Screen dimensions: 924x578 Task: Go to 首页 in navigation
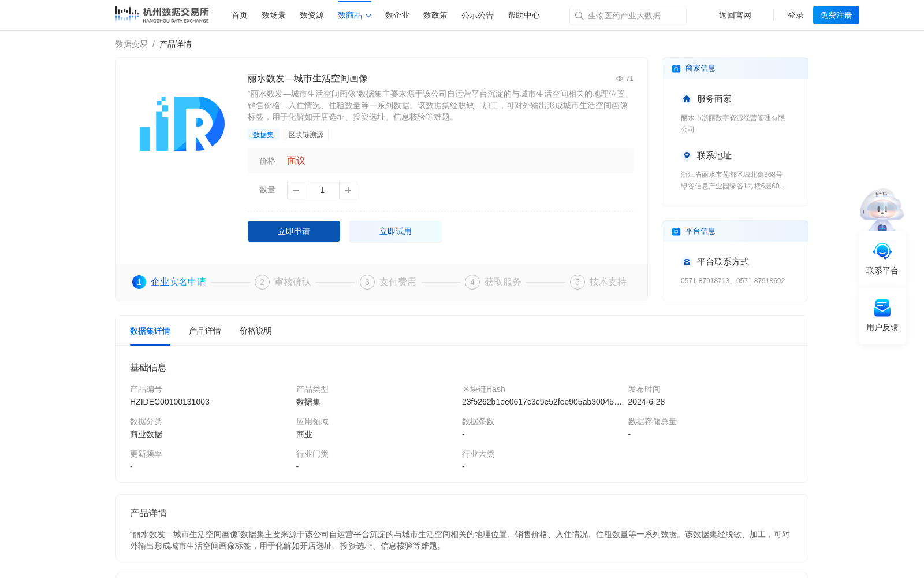point(240,15)
